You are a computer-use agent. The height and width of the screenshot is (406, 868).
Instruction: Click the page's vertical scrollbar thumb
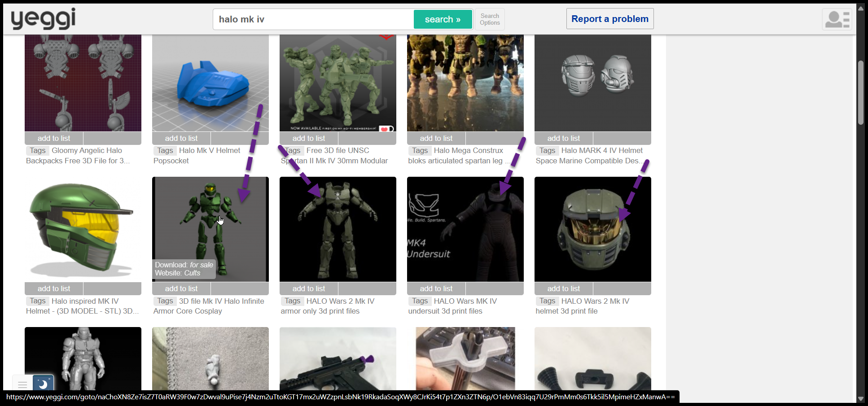pyautogui.click(x=860, y=92)
